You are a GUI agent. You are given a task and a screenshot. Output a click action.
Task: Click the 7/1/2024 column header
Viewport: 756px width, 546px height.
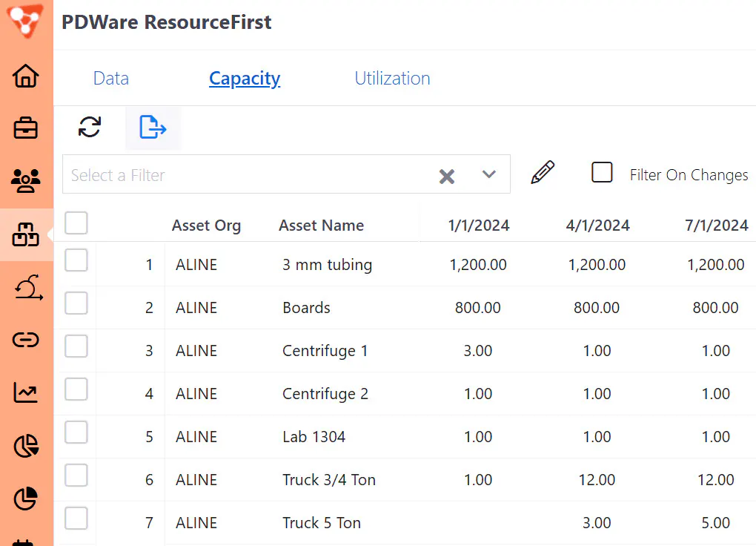pyautogui.click(x=717, y=226)
